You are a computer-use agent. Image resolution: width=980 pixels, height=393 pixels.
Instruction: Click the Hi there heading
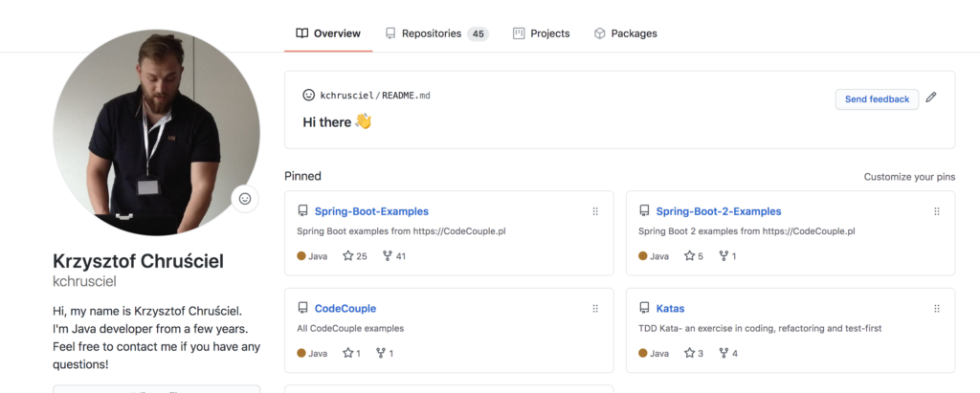coord(338,121)
